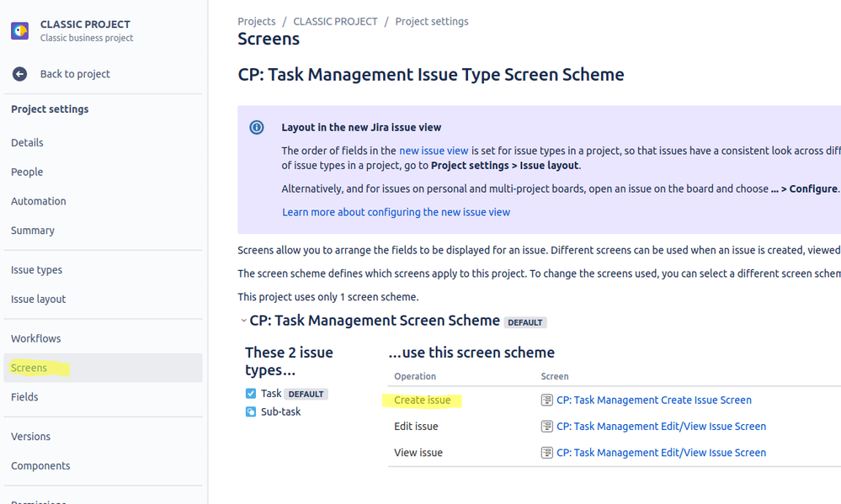Click DEFAULT badge next to scheme title
The image size is (841, 504).
(525, 322)
